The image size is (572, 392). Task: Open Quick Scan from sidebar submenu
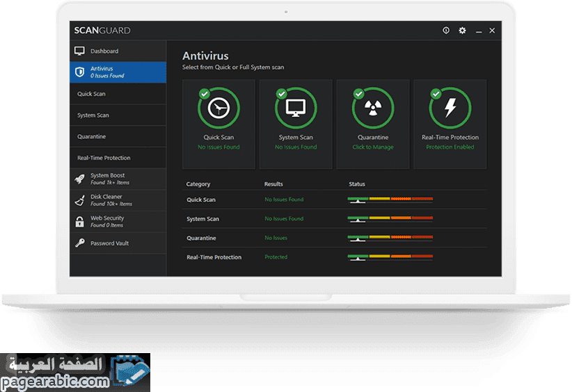118,94
